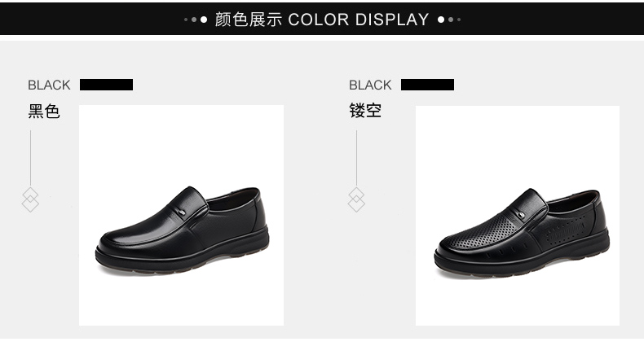Click the large white dot right of COLOR DISPLAY
The image size is (644, 346).
[441, 20]
